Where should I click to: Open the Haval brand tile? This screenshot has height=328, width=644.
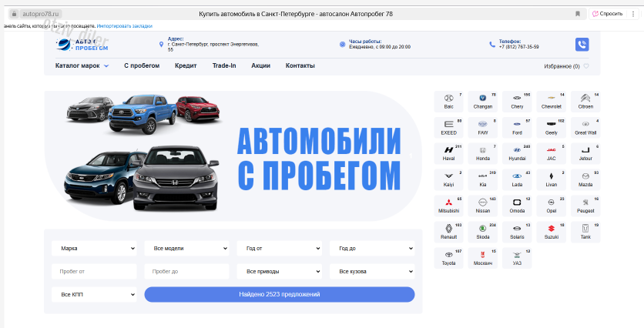pos(448,153)
